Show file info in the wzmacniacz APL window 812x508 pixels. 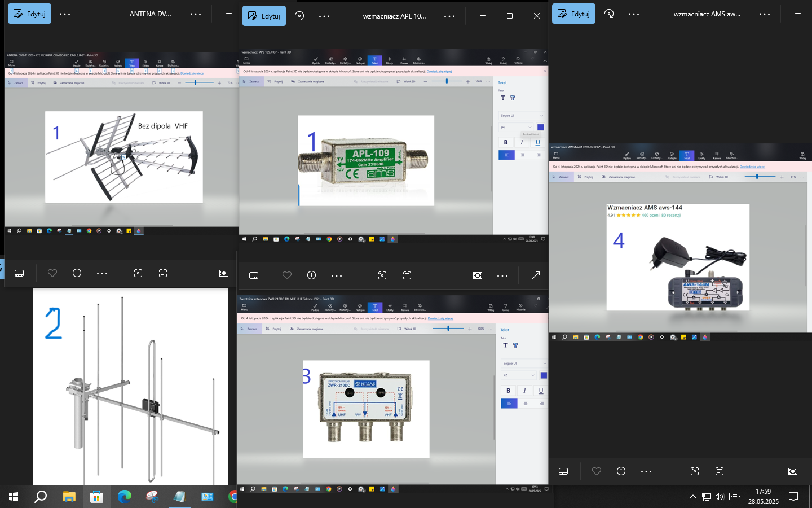[312, 275]
